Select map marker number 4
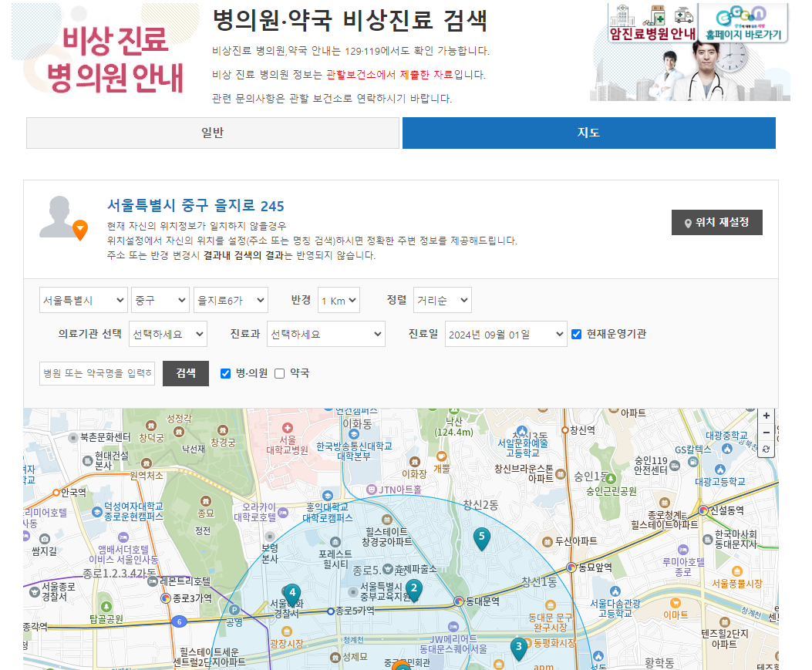The image size is (812, 670). pos(292,595)
